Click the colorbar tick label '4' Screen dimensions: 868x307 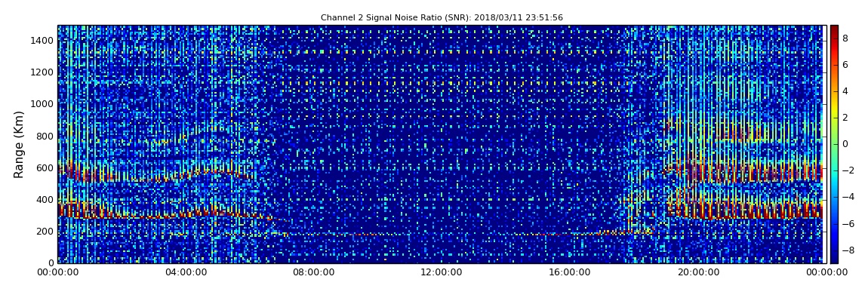845,91
